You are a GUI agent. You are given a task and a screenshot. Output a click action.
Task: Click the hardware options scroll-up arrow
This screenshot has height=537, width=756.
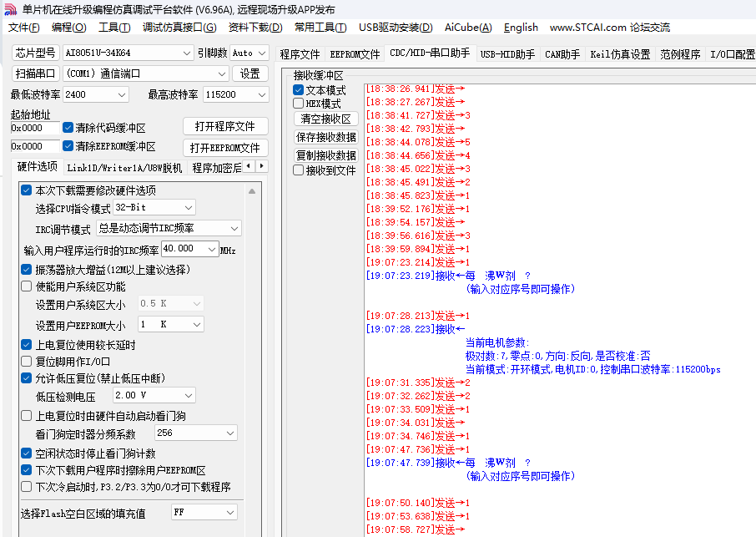(x=253, y=191)
